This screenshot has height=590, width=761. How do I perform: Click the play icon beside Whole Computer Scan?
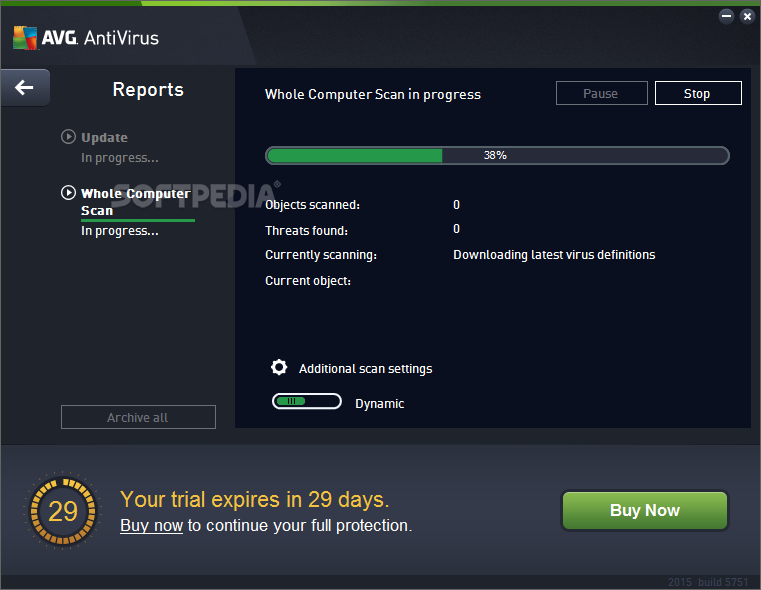[x=68, y=193]
